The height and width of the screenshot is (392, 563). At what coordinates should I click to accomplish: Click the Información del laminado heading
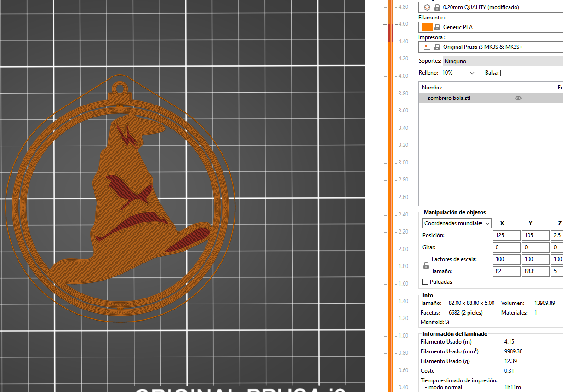tap(455, 334)
